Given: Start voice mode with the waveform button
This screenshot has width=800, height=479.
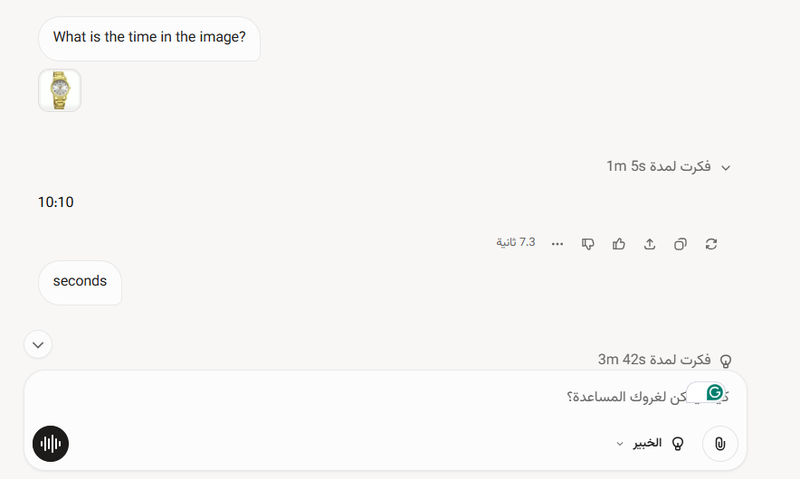Looking at the screenshot, I should pos(51,443).
